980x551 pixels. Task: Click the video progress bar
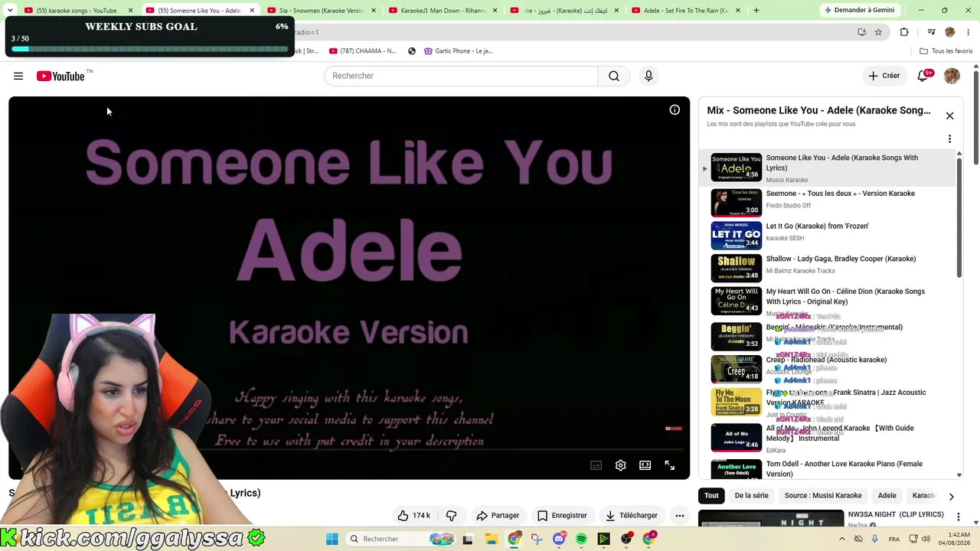tap(349, 450)
